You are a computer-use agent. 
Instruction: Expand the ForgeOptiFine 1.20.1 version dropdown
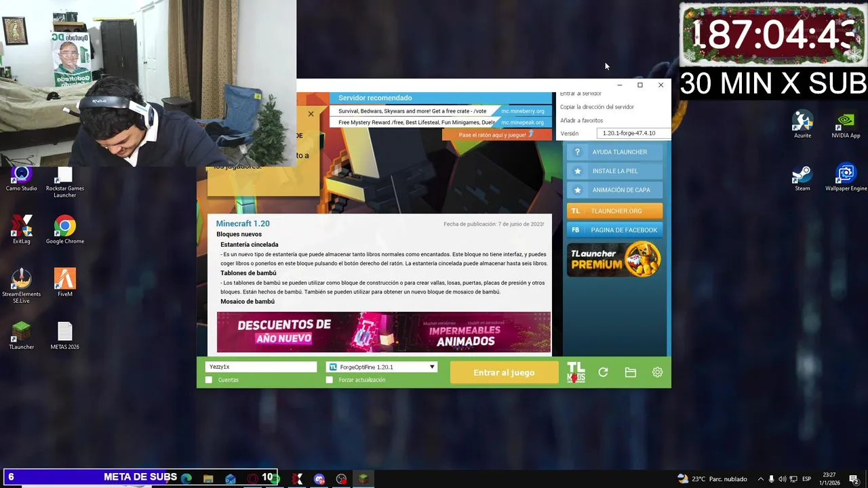382,367
